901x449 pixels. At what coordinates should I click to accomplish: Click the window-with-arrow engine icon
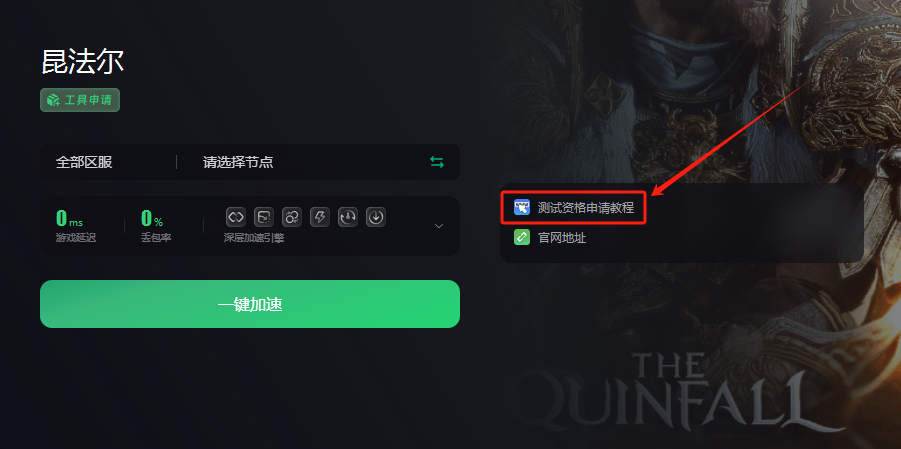click(x=264, y=217)
